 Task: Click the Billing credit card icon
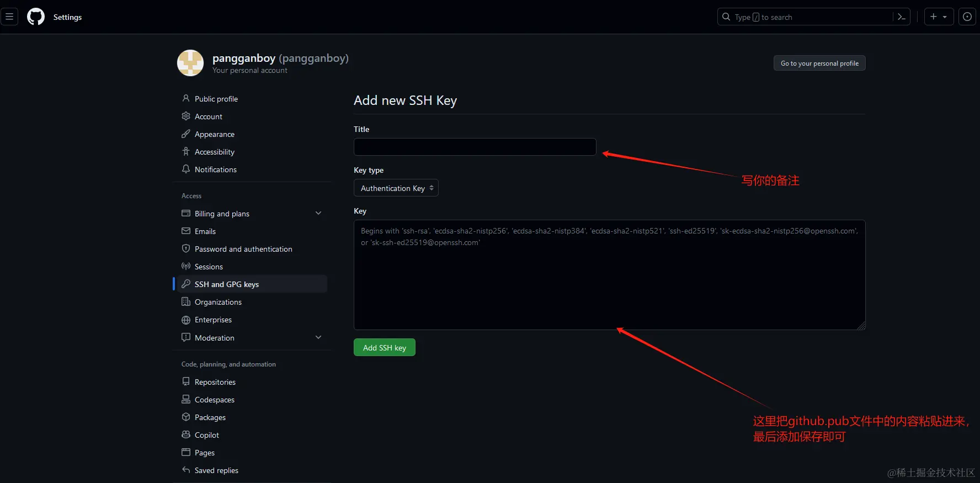pyautogui.click(x=186, y=213)
